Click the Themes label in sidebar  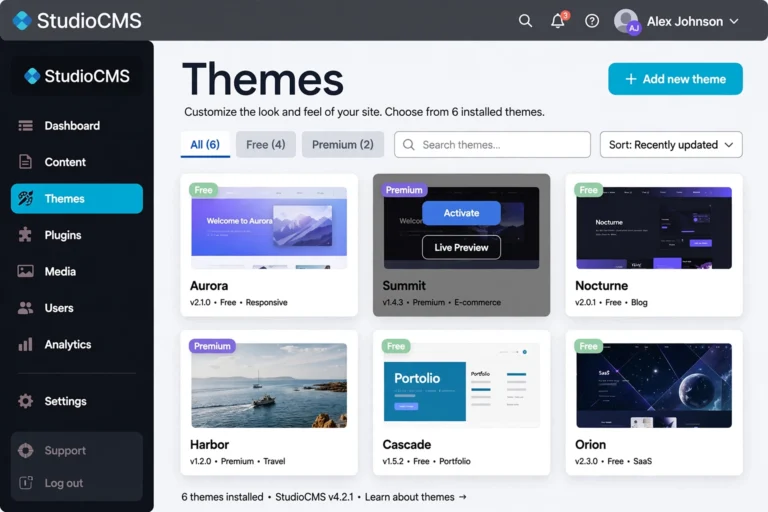click(x=65, y=198)
